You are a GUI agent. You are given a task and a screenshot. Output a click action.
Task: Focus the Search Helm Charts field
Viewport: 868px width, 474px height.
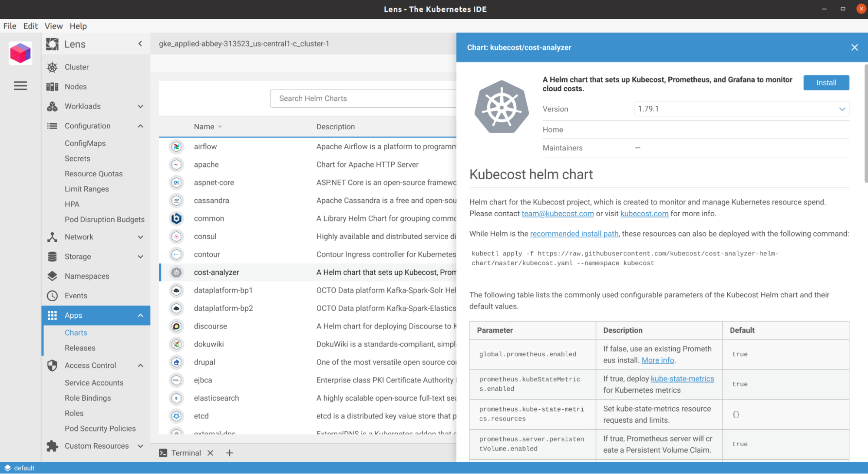click(363, 99)
